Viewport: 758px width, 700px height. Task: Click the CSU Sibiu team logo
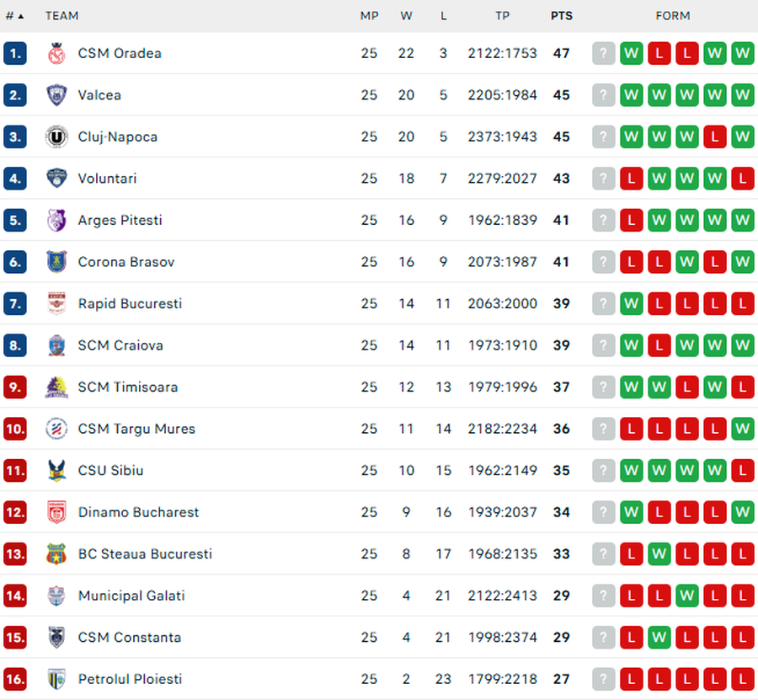[56, 471]
